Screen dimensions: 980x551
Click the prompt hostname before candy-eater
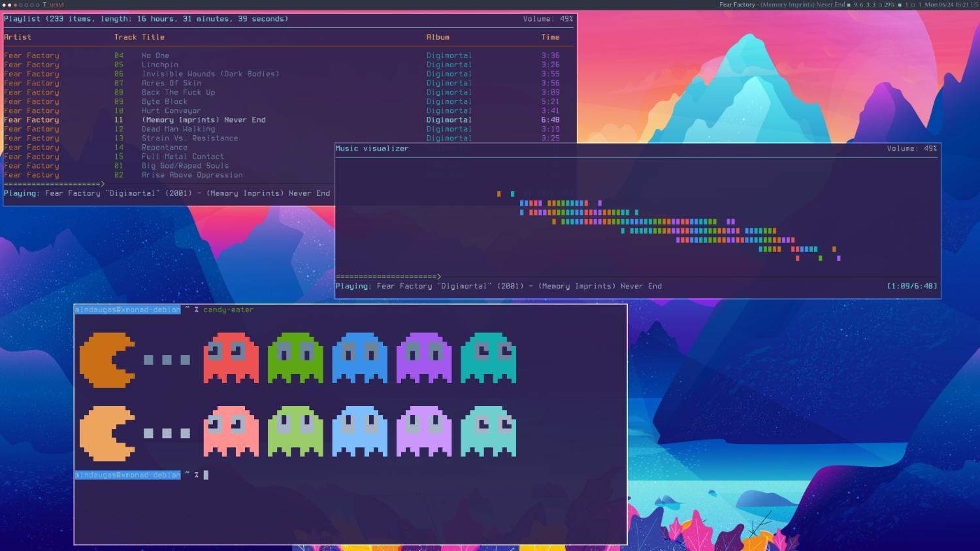click(127, 309)
